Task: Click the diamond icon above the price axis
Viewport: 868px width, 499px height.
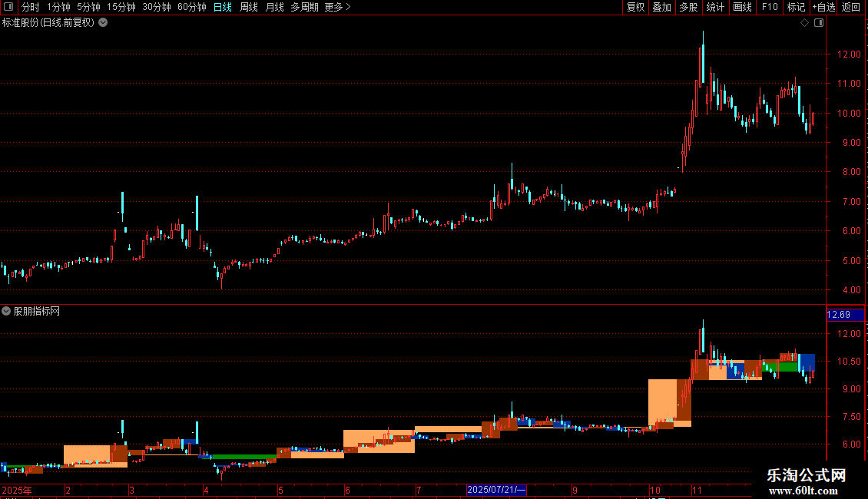Action: [805, 23]
